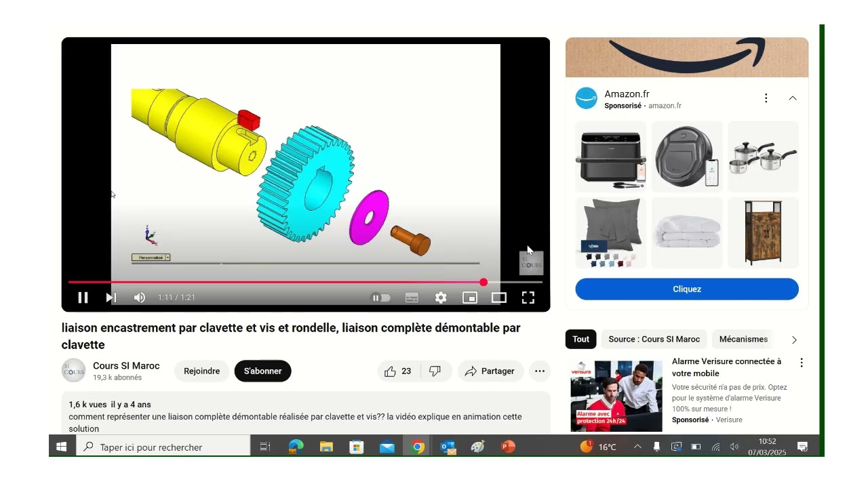
Task: Open more actions menu beside Partager
Action: [540, 371]
